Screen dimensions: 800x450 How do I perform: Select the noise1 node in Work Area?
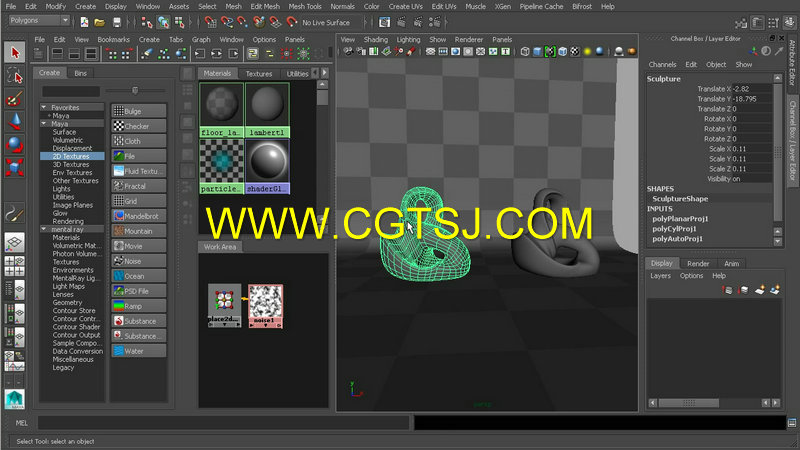(265, 306)
